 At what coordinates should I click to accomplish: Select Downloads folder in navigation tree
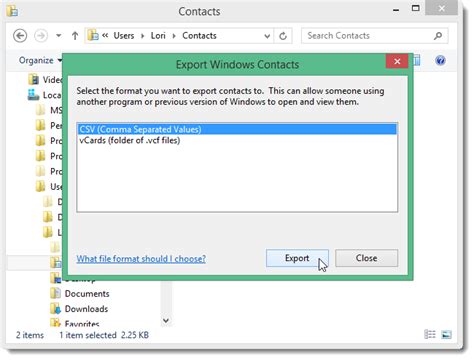(x=86, y=309)
